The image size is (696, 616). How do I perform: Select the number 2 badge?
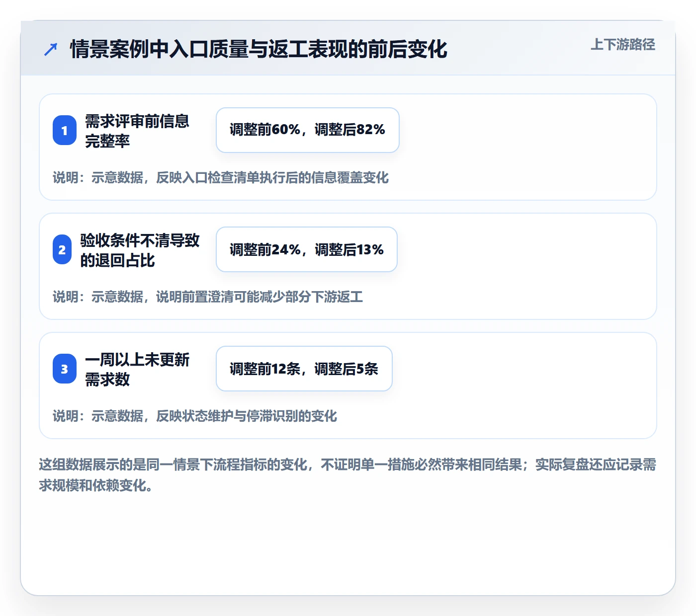coord(62,249)
